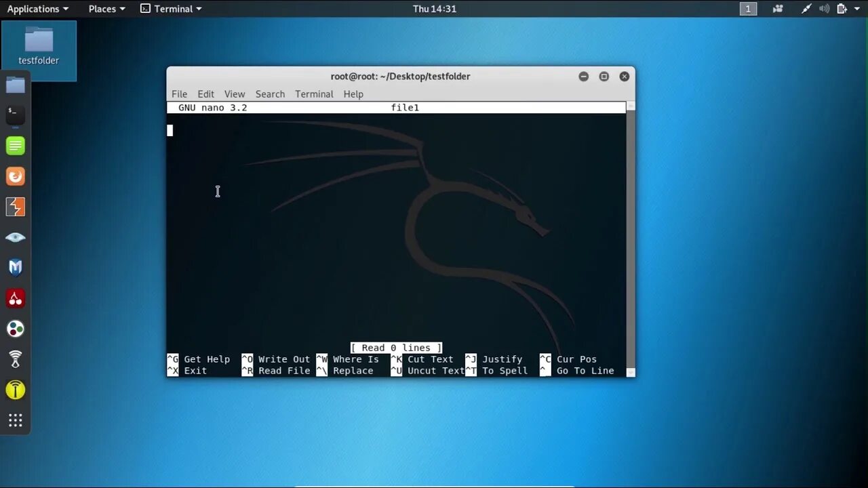Click the scrollbar down arrow
868x488 pixels.
(631, 372)
